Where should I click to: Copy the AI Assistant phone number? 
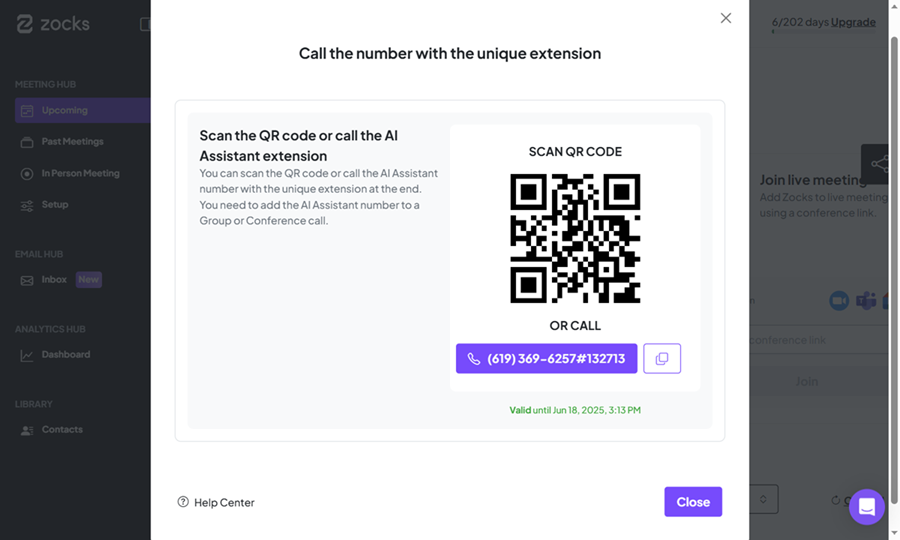[662, 358]
